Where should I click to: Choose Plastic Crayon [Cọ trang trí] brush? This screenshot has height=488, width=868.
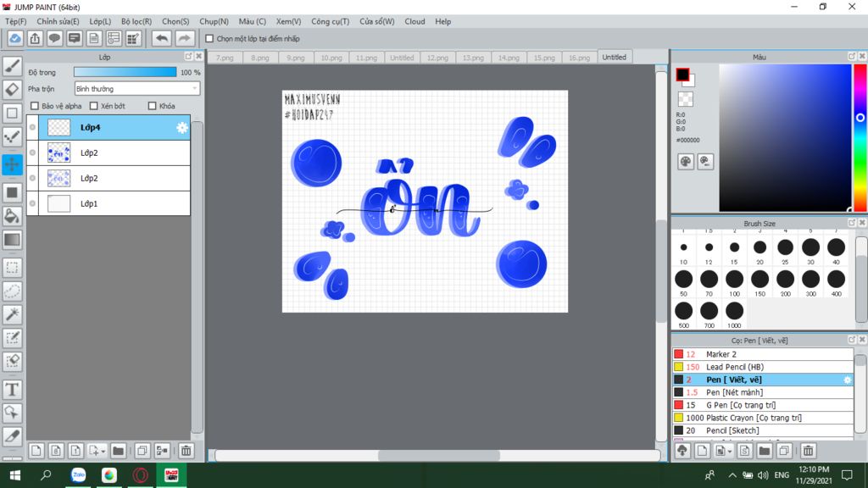coord(763,418)
